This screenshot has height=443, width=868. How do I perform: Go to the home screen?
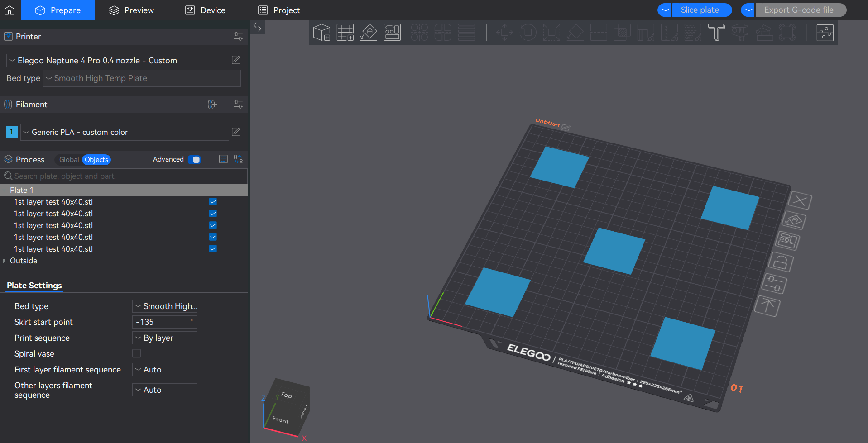click(10, 10)
